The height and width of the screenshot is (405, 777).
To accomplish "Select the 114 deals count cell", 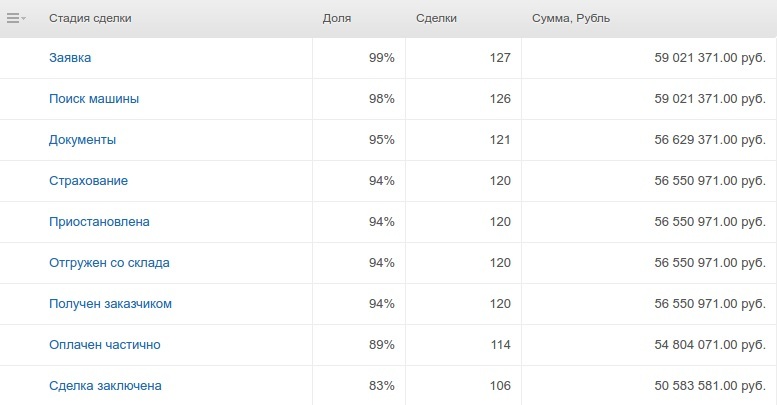I will 463,345.
